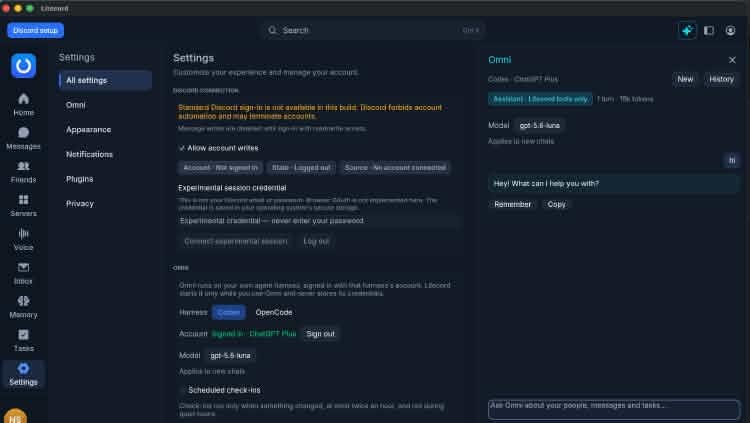
Task: Click the Account Not signed in chip
Action: click(x=221, y=168)
